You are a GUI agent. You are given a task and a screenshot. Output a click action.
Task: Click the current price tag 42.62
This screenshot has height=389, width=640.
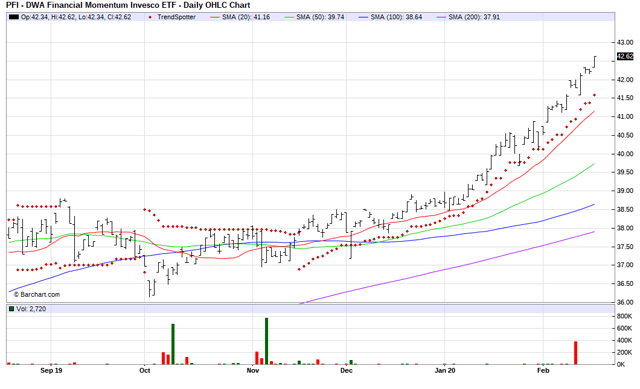[625, 56]
